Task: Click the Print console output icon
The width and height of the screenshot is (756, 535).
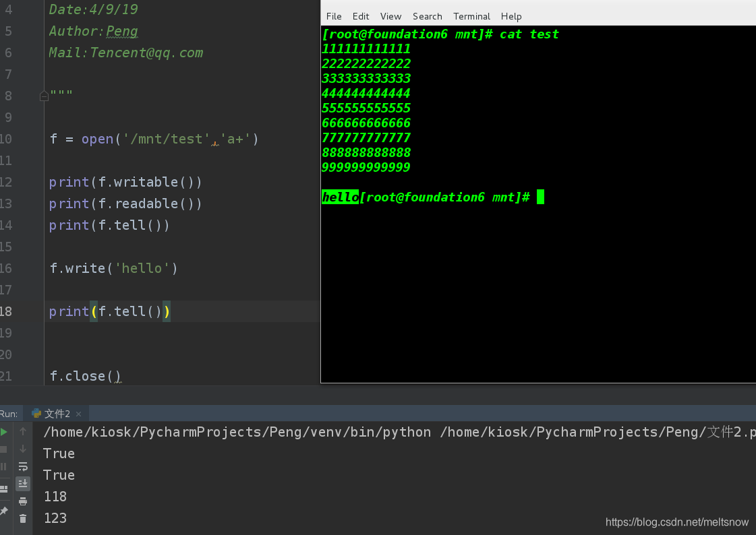Action: 23,501
